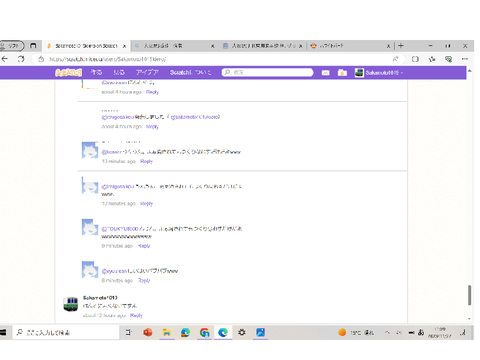Open the Sakamoto1015 account dropdown
Viewport: 480px width, 360px height.
(379, 73)
